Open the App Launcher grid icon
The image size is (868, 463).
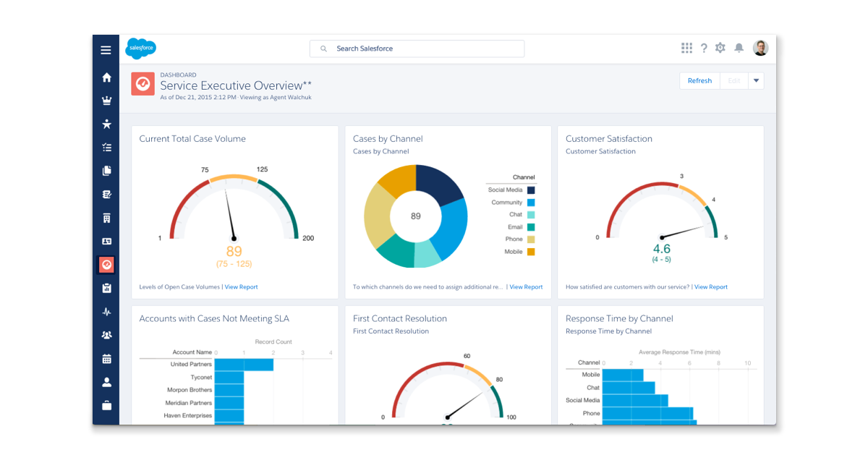686,48
